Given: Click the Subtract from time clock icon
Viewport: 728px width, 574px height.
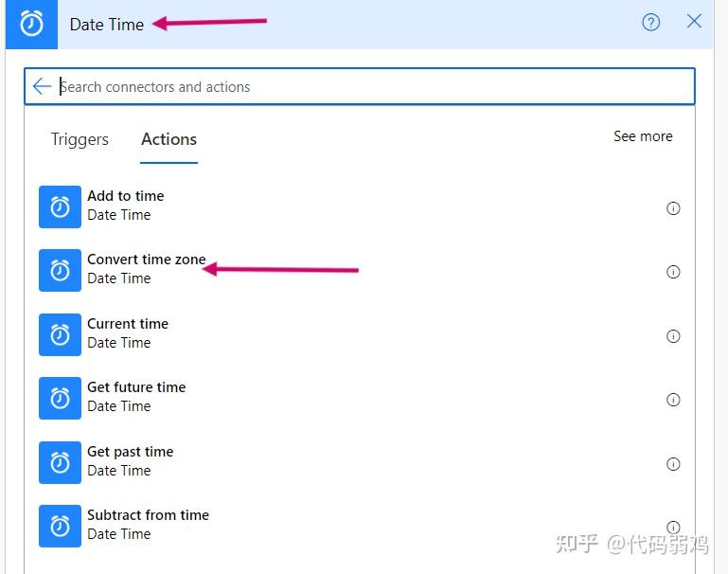Looking at the screenshot, I should coord(60,527).
